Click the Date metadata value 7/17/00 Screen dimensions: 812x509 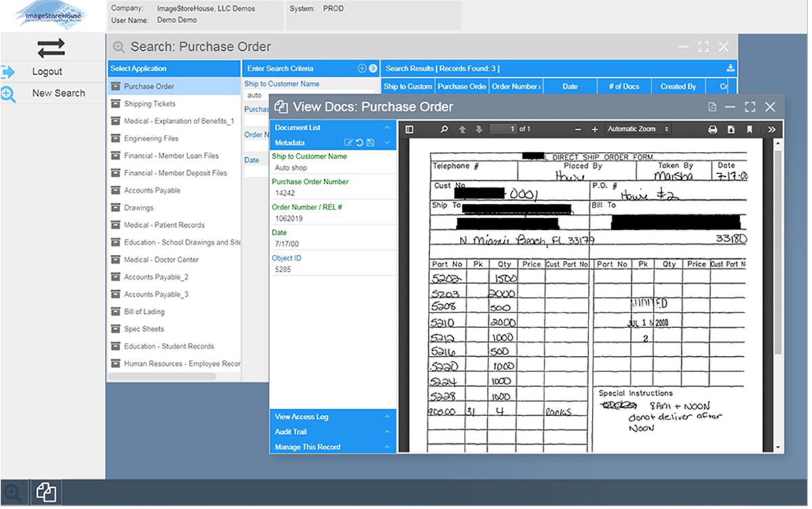(x=287, y=243)
